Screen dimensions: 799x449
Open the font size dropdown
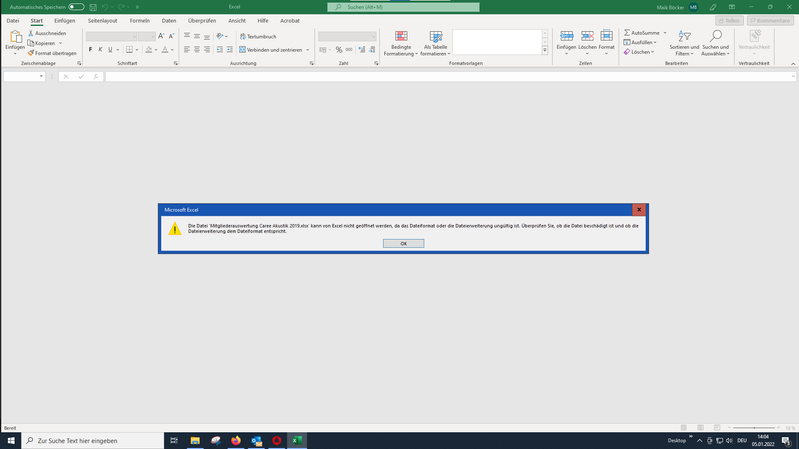click(152, 37)
